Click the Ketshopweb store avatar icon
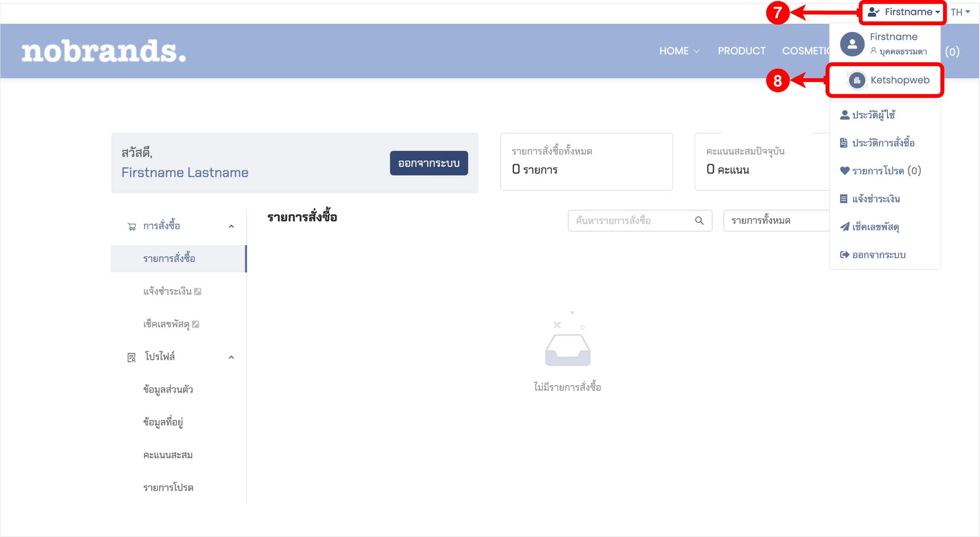This screenshot has width=980, height=537. (857, 80)
